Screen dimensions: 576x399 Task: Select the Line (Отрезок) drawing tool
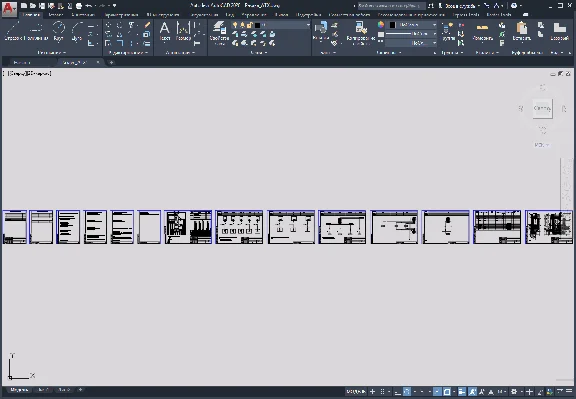[13, 30]
